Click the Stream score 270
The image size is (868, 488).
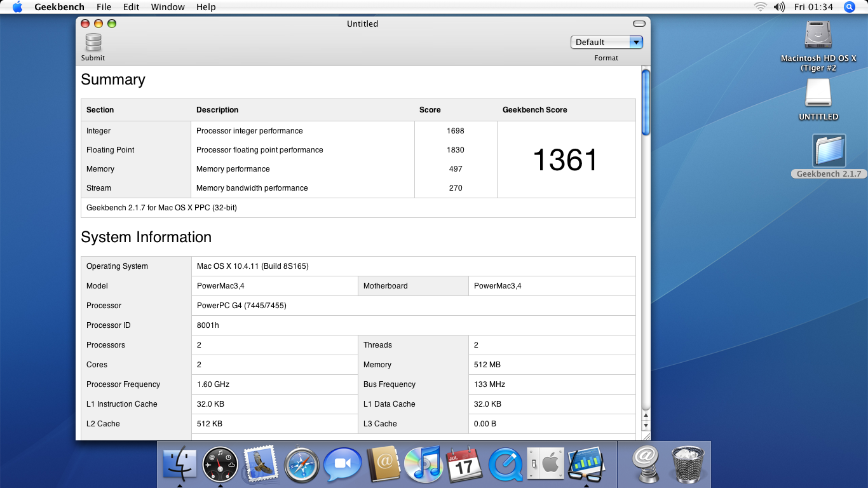pyautogui.click(x=456, y=188)
